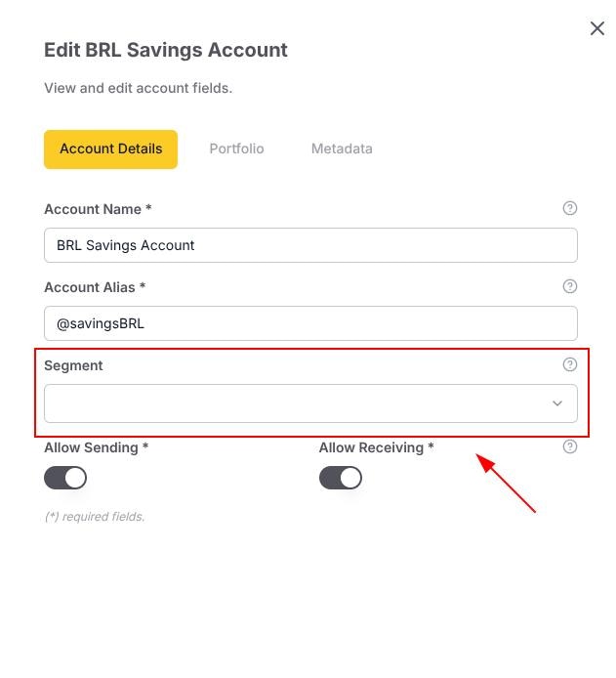
Task: Click the Account Name label
Action: (x=98, y=209)
